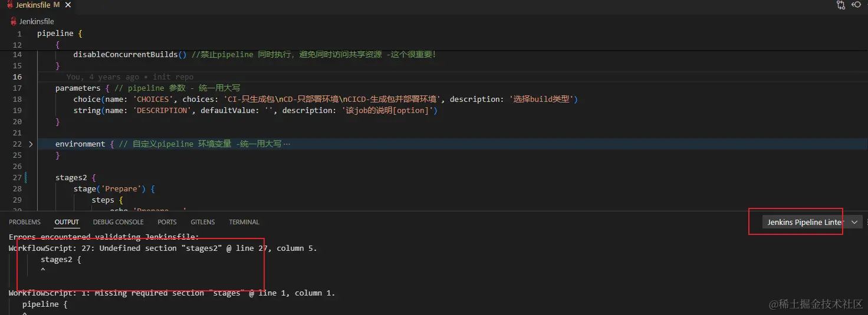Open the DEBUG CONSOLE panel tab
Screen dimensions: 868x315
[118, 222]
